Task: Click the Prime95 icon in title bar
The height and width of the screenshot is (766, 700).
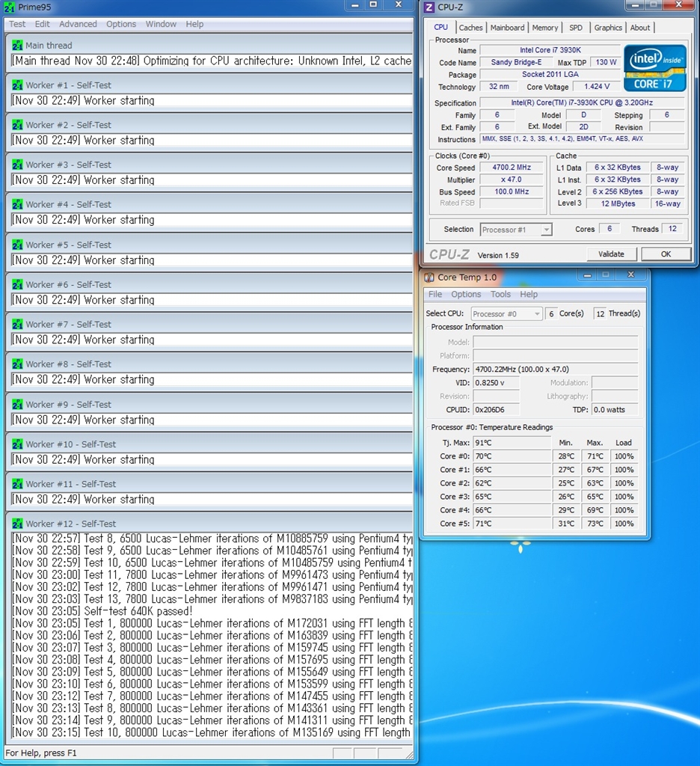Action: [9, 7]
